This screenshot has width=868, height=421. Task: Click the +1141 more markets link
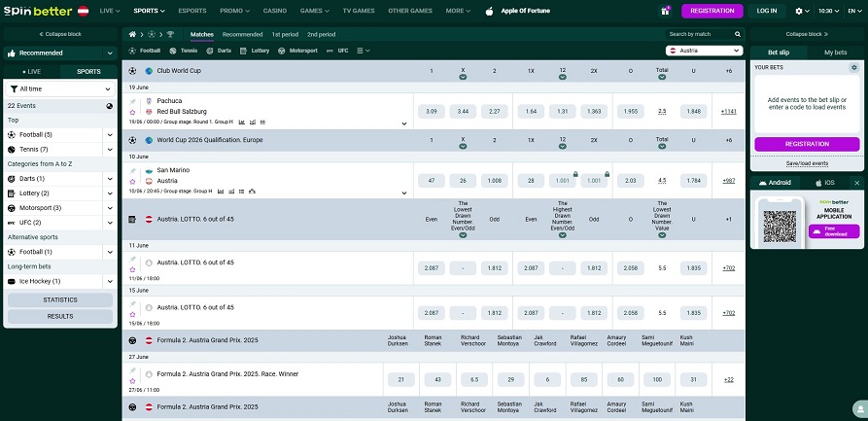728,112
